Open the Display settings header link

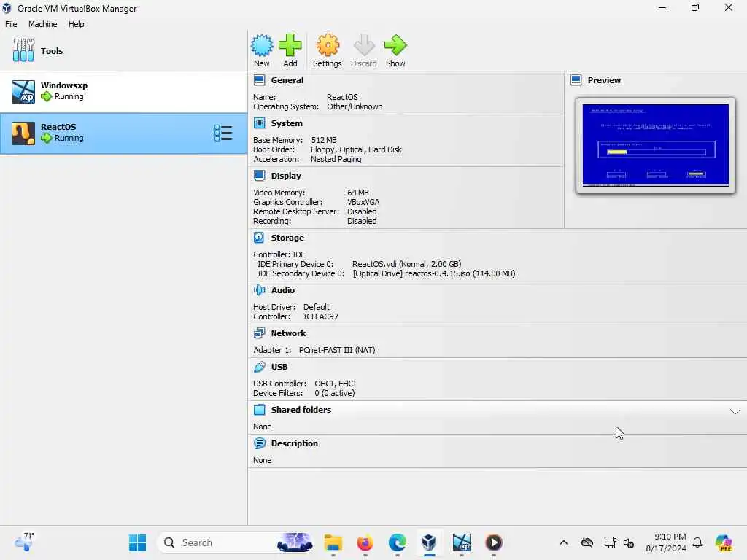click(x=286, y=176)
